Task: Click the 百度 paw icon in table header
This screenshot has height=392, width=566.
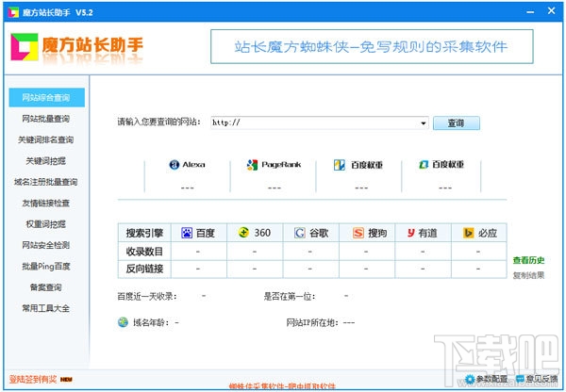Action: point(187,233)
